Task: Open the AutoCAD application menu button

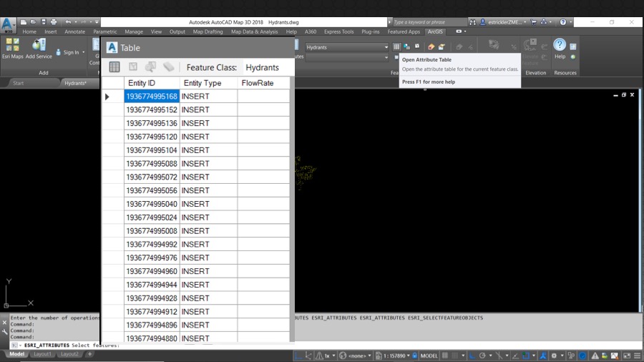Action: tap(8, 24)
